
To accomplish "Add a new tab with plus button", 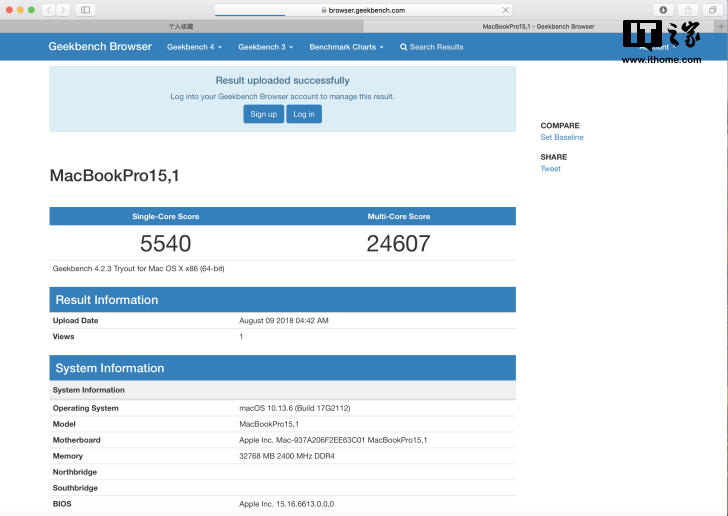I will [721, 26].
